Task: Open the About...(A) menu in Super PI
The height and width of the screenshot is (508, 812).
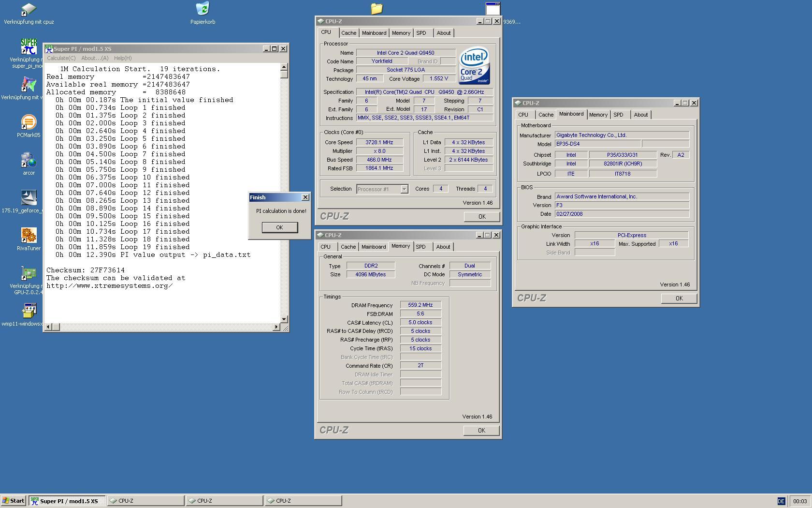Action: tap(95, 58)
